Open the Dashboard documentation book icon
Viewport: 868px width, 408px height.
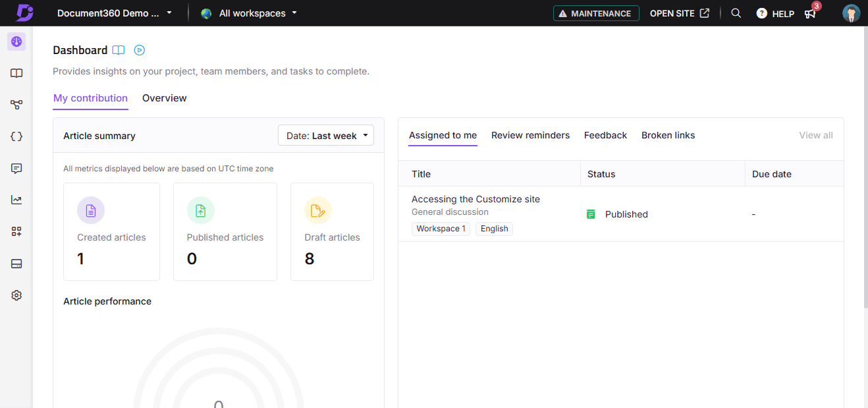pyautogui.click(x=119, y=49)
